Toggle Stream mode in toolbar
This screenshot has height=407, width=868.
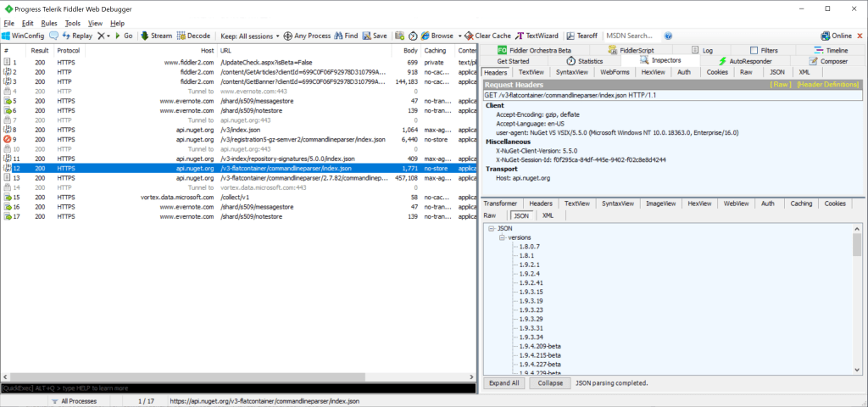[146, 36]
